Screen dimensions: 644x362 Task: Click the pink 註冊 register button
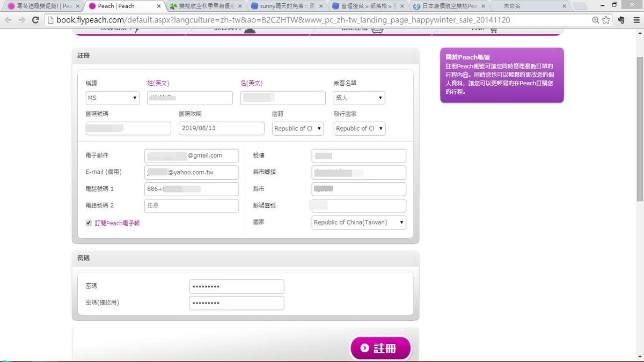(380, 348)
